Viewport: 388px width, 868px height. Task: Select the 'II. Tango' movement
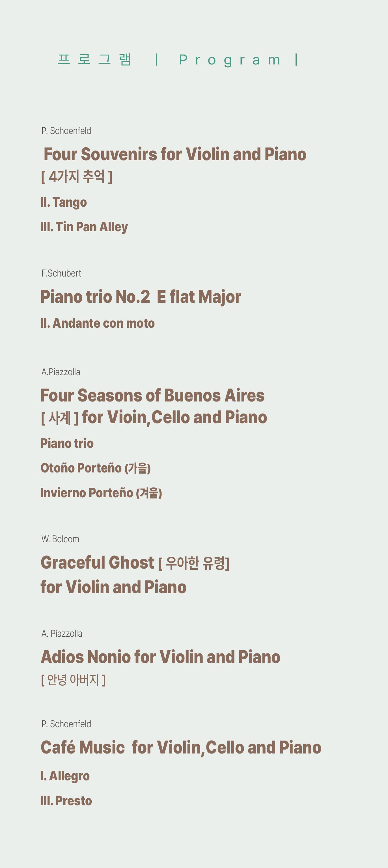pos(64,202)
